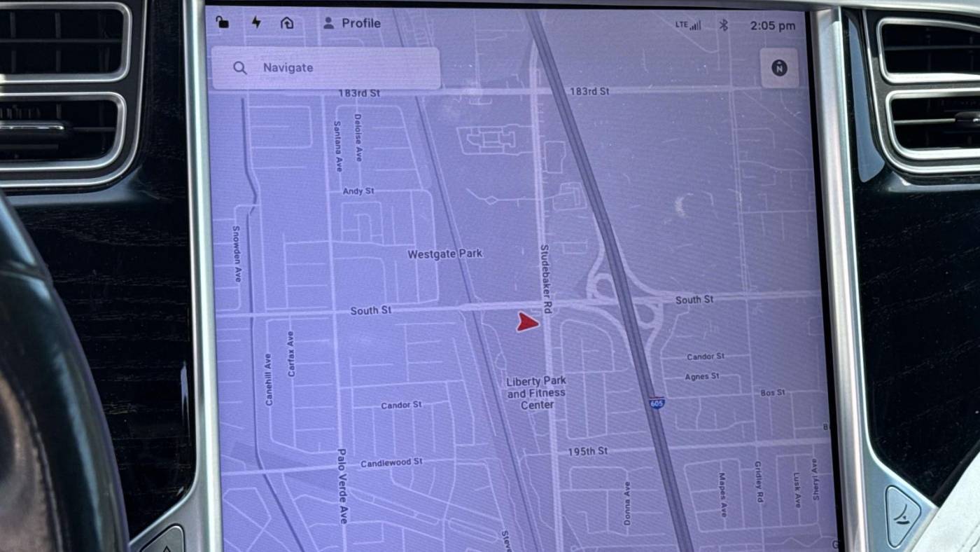Tap the Lusk Ave label
The height and width of the screenshot is (552, 980).
[x=797, y=489]
